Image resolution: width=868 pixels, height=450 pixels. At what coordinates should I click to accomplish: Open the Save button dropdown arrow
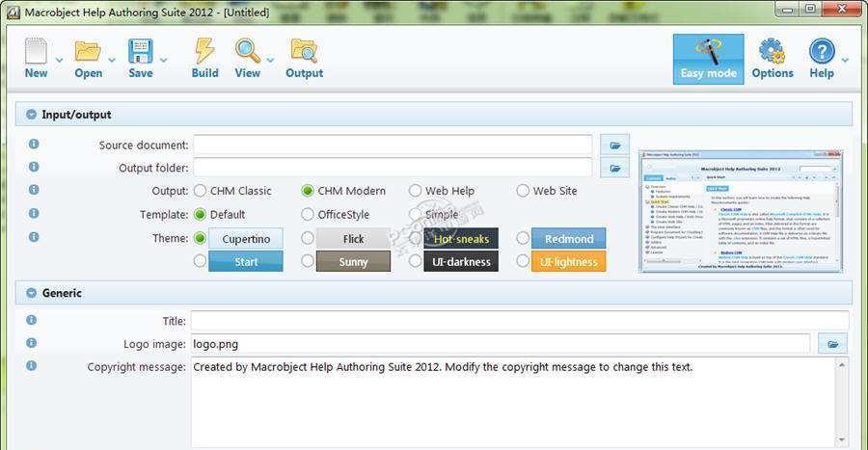coord(163,60)
